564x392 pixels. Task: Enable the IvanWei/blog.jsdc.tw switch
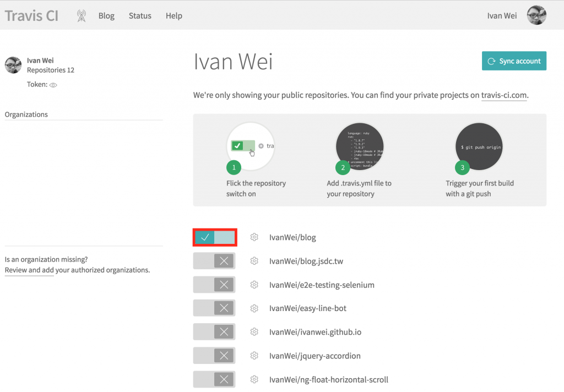[214, 261]
